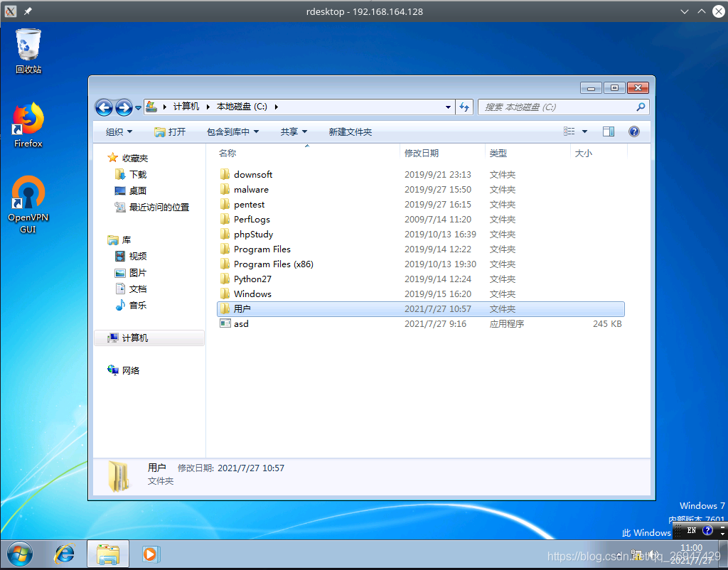
Task: Refresh the C: drive folder view
Action: coord(464,107)
